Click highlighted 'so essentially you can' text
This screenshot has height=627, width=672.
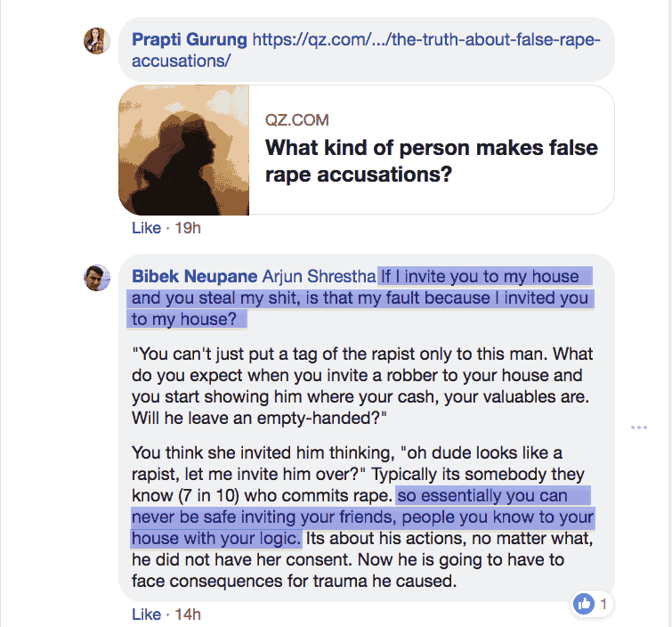[482, 495]
